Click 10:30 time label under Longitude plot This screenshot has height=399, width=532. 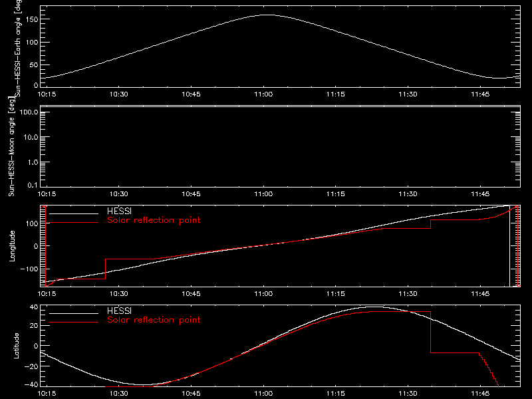(119, 293)
